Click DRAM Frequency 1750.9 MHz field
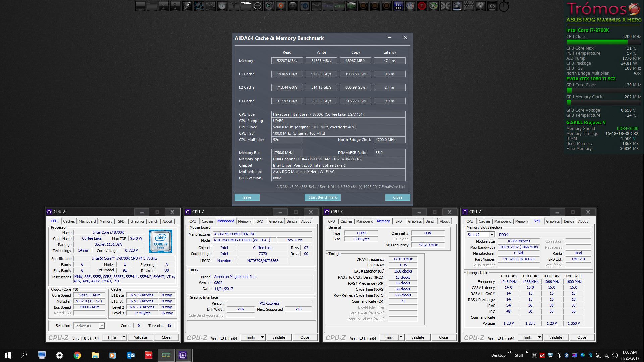The height and width of the screenshot is (362, 644). (403, 259)
